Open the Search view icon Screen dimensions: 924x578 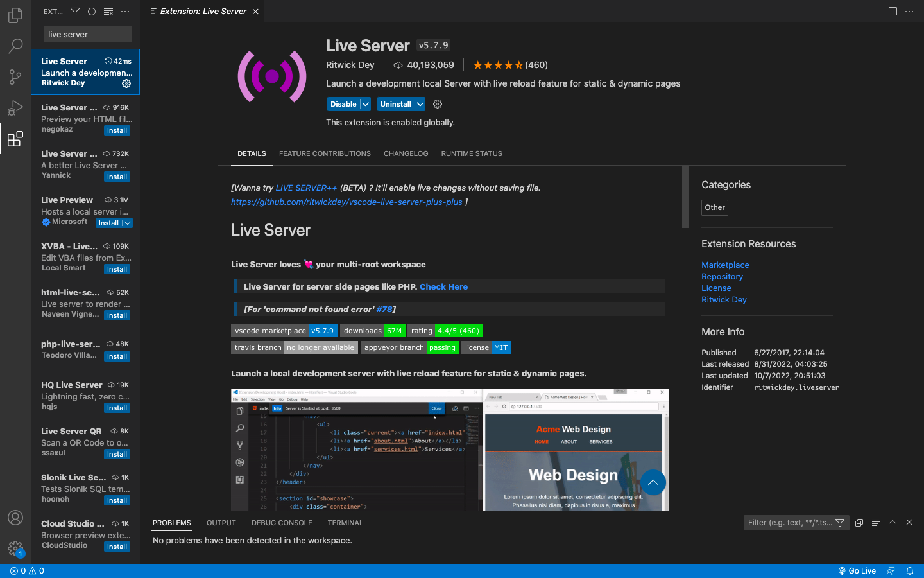pos(15,46)
